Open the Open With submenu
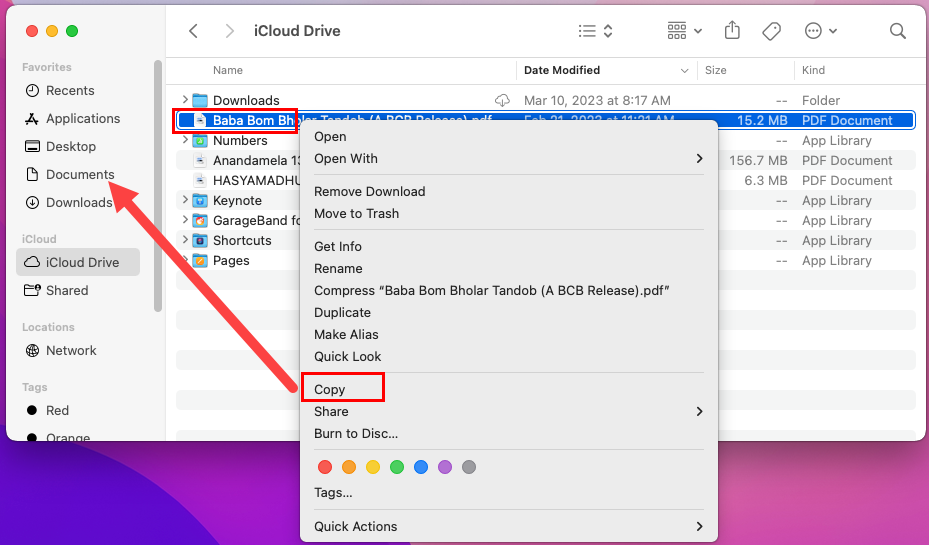The image size is (929, 545). 509,158
